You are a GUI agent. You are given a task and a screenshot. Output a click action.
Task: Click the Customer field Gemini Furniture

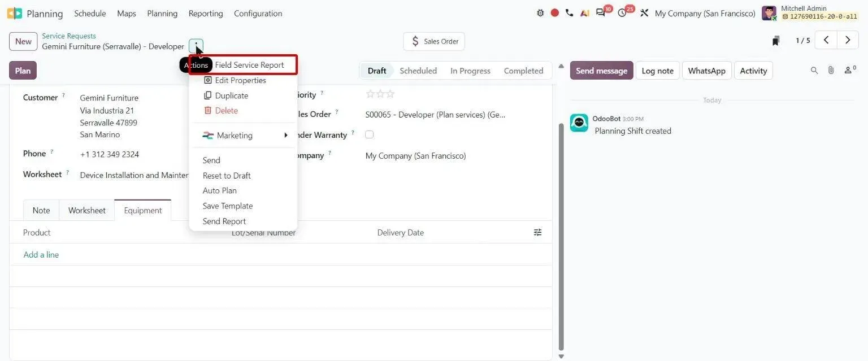109,98
